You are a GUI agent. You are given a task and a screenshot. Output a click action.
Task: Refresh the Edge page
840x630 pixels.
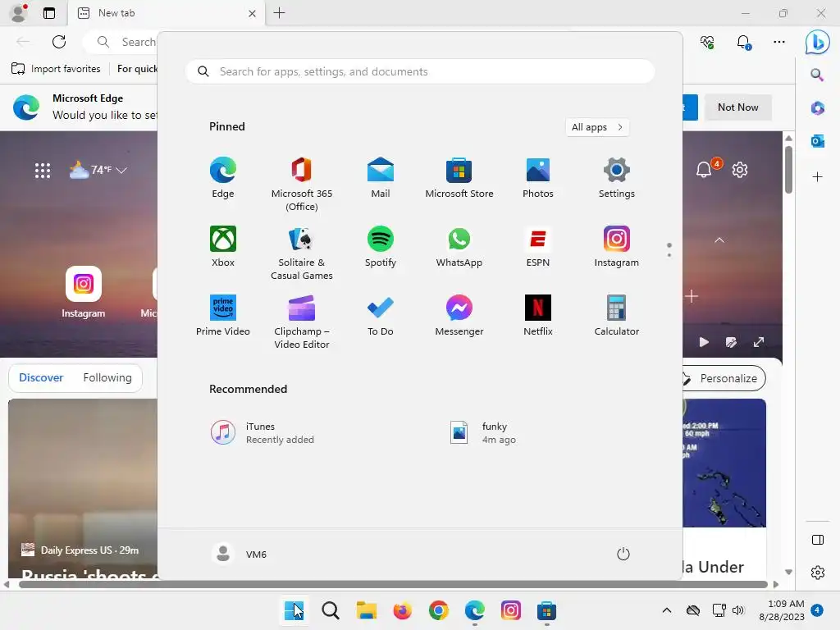(59, 42)
